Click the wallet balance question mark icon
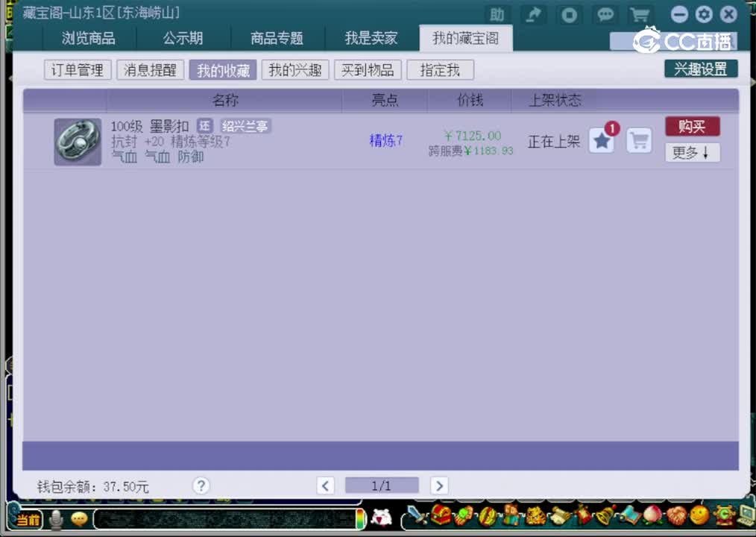Viewport: 756px width, 537px height. 201,486
